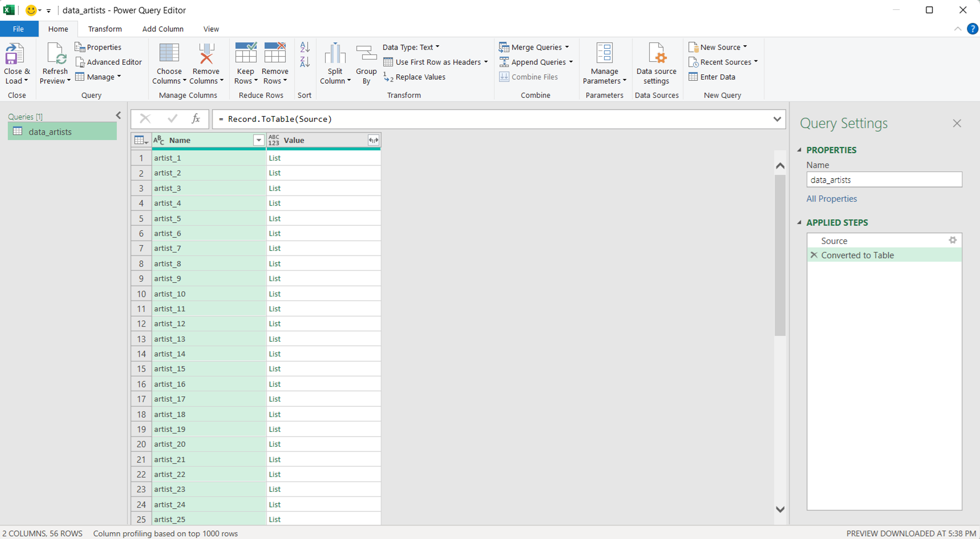Screen dimensions: 980x539
Task: Expand the Value column lists icon
Action: click(x=373, y=140)
